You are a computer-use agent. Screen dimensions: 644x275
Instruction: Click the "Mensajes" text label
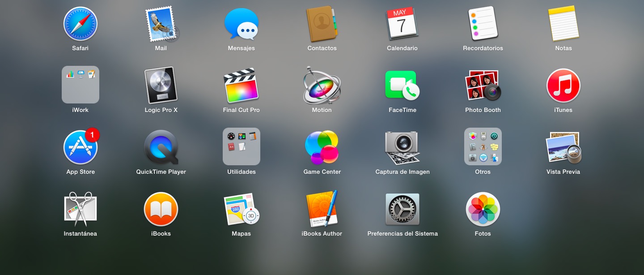pyautogui.click(x=241, y=48)
